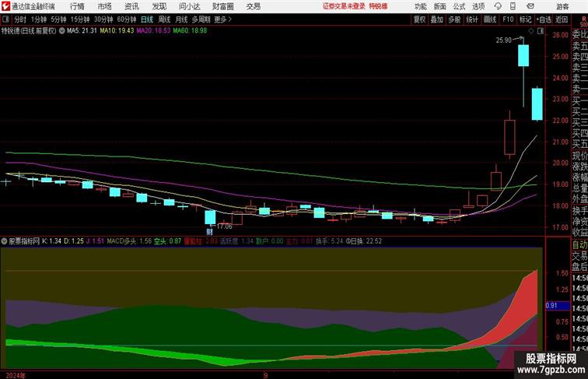The width and height of the screenshot is (588, 379).
Task: Click the 财 marker below the 17.06 low
Action: point(210,232)
